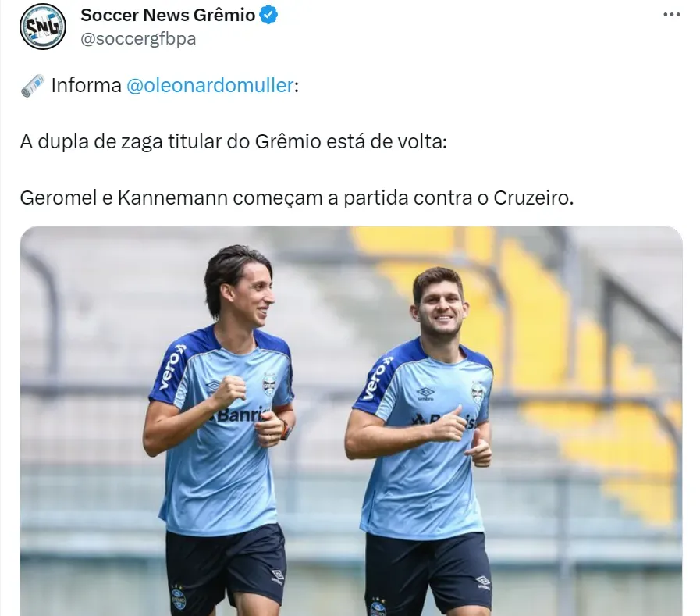This screenshot has width=700, height=616.
Task: Click the @soccergfbpa handle
Action: pos(138,39)
